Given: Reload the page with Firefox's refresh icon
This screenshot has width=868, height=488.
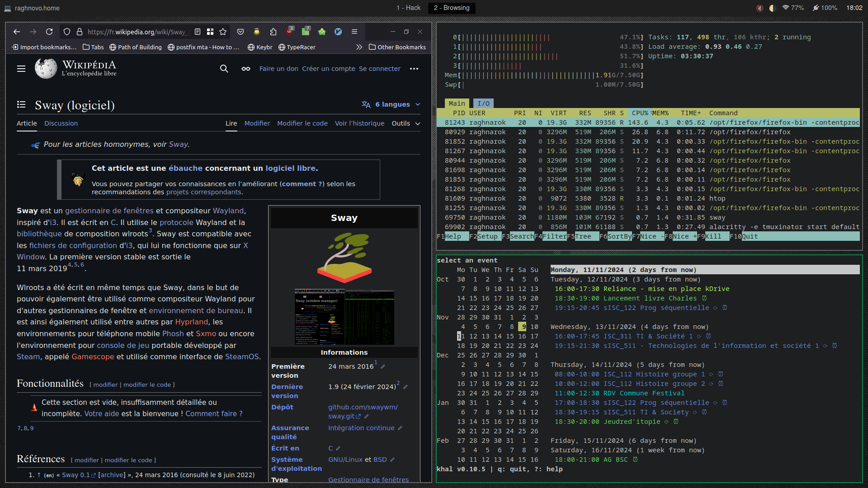Looking at the screenshot, I should coord(49,32).
